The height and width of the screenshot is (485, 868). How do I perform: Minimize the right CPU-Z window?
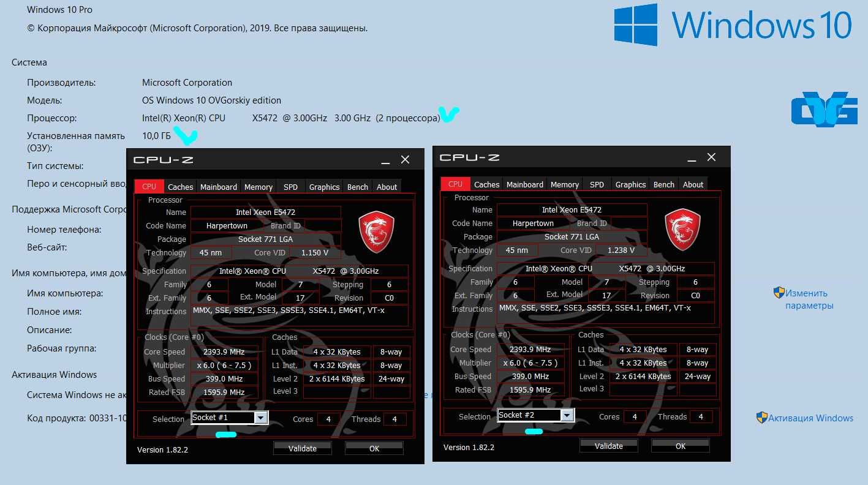coord(692,159)
